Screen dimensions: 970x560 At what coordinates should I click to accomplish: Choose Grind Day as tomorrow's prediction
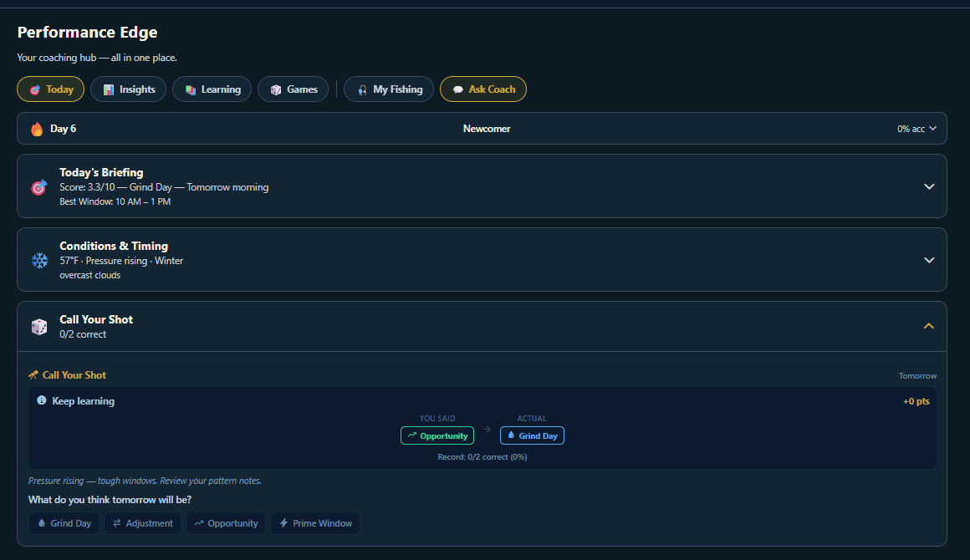[64, 523]
